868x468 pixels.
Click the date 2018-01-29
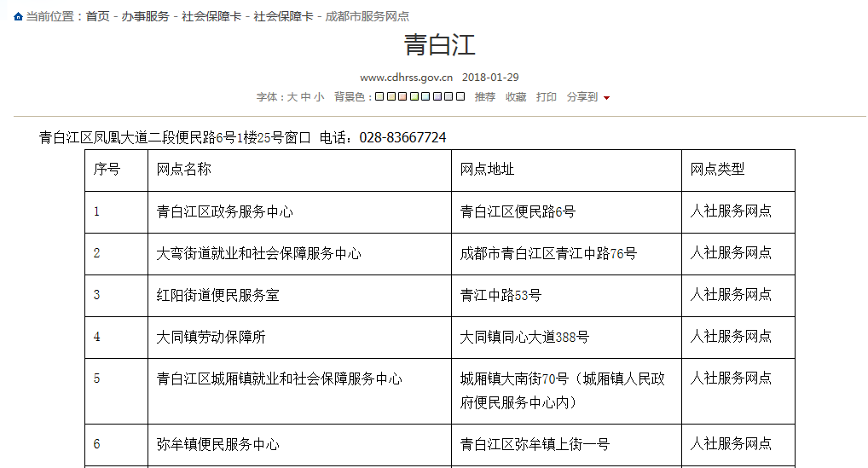490,78
